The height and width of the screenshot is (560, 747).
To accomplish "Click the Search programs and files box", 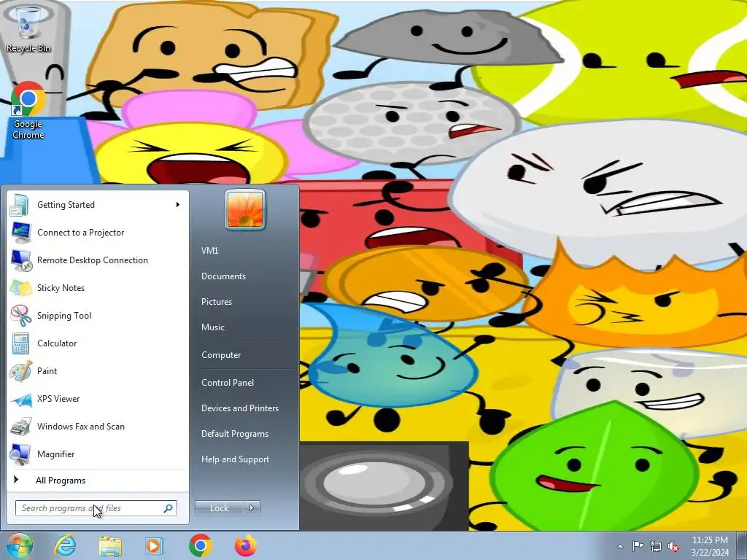I will point(96,508).
